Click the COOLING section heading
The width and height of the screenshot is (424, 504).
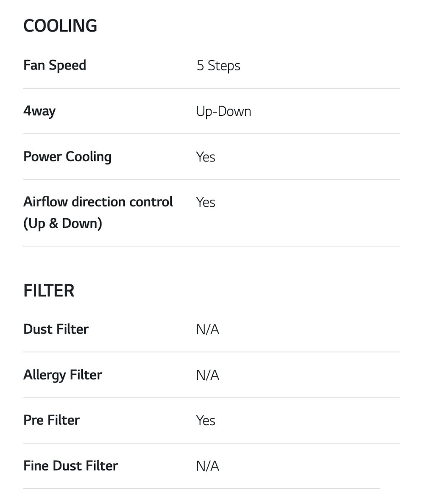pyautogui.click(x=60, y=26)
